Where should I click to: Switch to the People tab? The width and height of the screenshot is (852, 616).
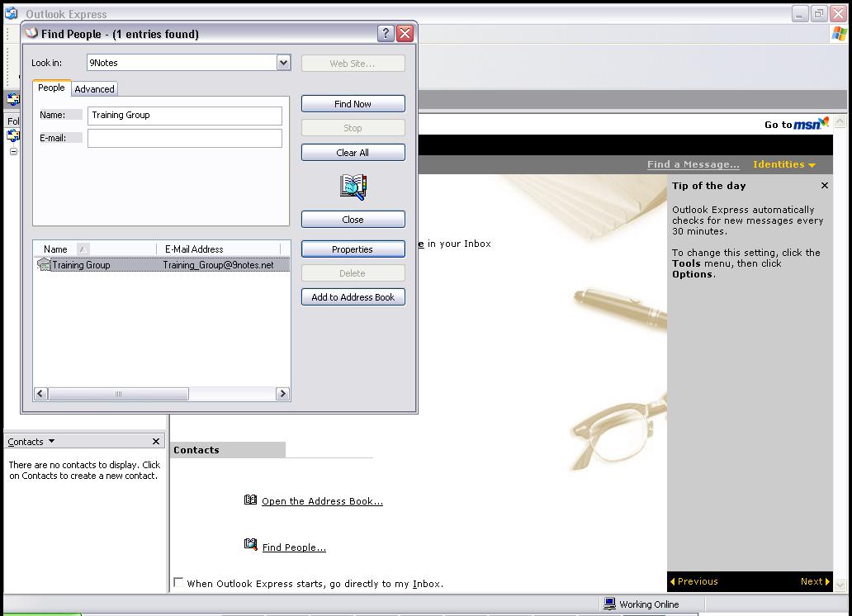(51, 88)
